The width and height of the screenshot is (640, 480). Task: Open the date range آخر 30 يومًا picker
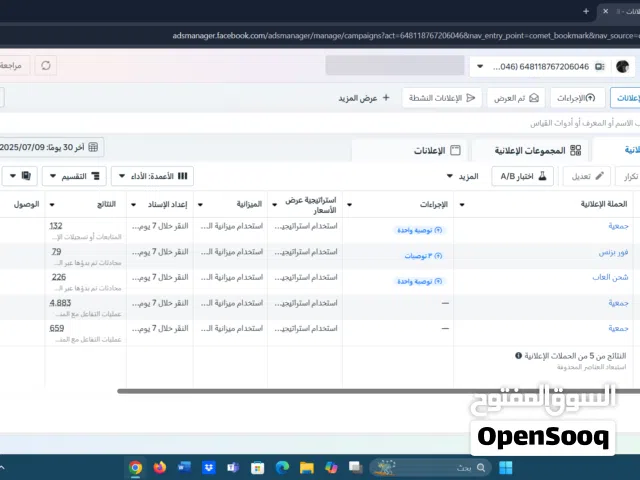(51, 147)
